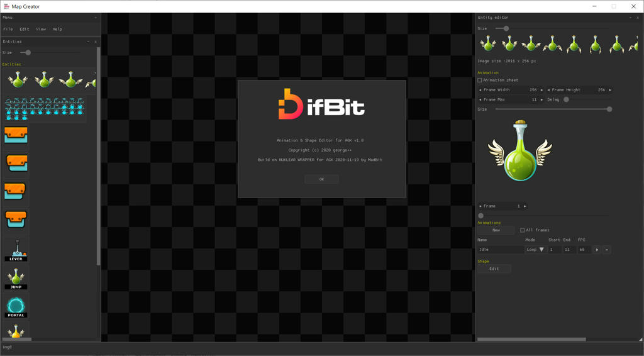Remove the Idle animation row

pyautogui.click(x=607, y=250)
